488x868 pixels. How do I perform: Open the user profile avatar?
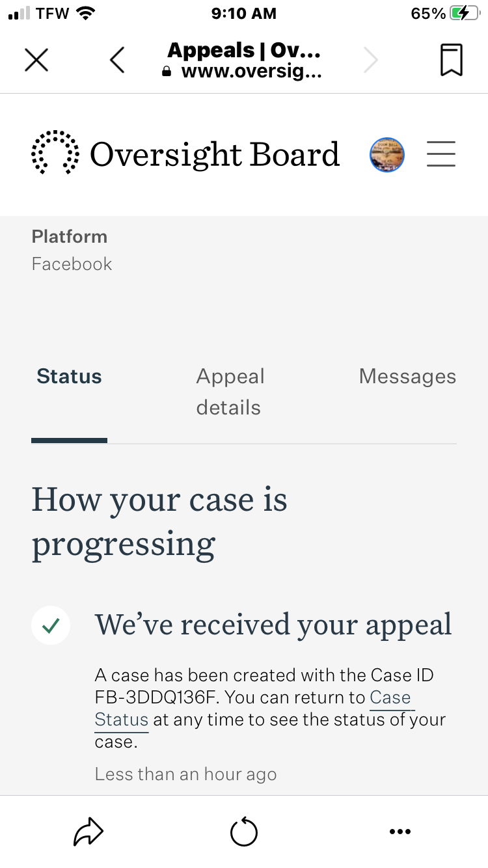tap(387, 155)
